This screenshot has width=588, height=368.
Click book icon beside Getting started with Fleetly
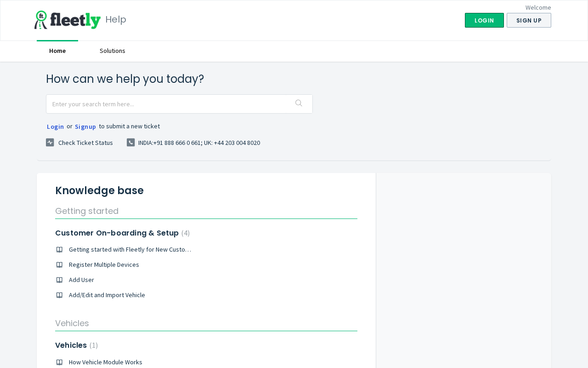coord(59,250)
